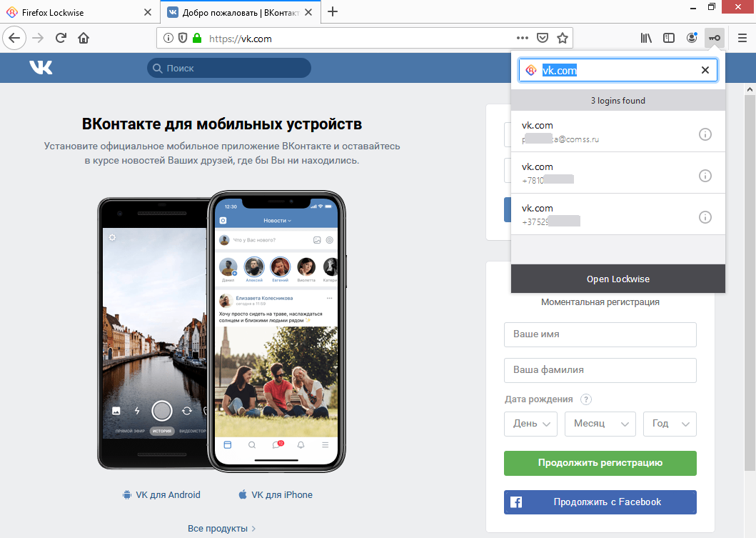The width and height of the screenshot is (756, 538).
Task: Open the Library toolbar icon
Action: coord(646,38)
